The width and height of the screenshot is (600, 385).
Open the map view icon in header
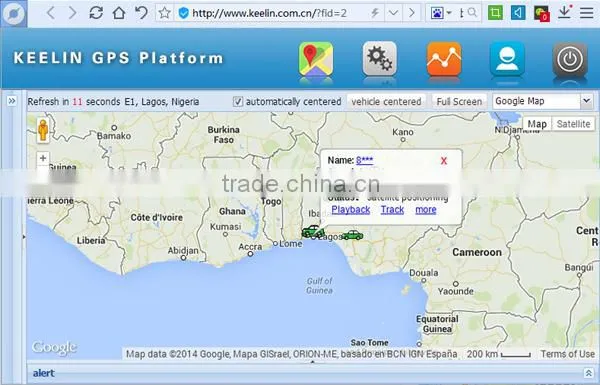[x=316, y=59]
